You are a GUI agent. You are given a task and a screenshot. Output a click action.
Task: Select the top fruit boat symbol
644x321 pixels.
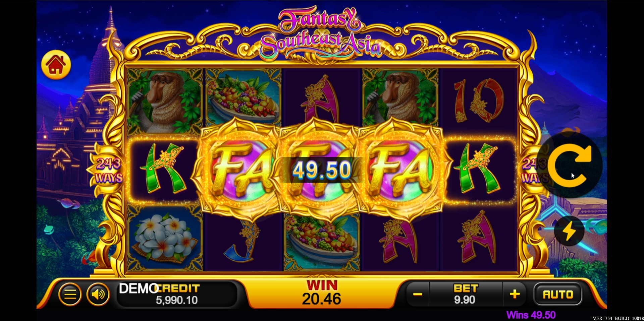click(243, 97)
